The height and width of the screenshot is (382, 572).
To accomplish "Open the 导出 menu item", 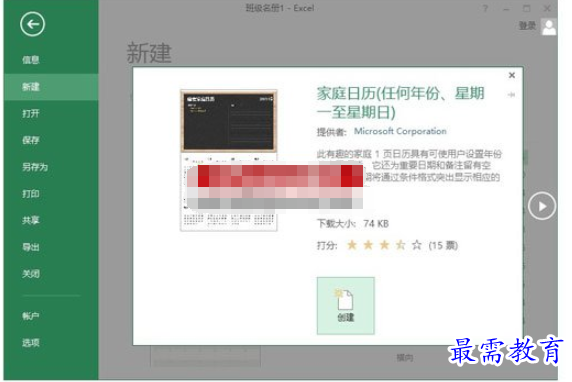I will 31,247.
